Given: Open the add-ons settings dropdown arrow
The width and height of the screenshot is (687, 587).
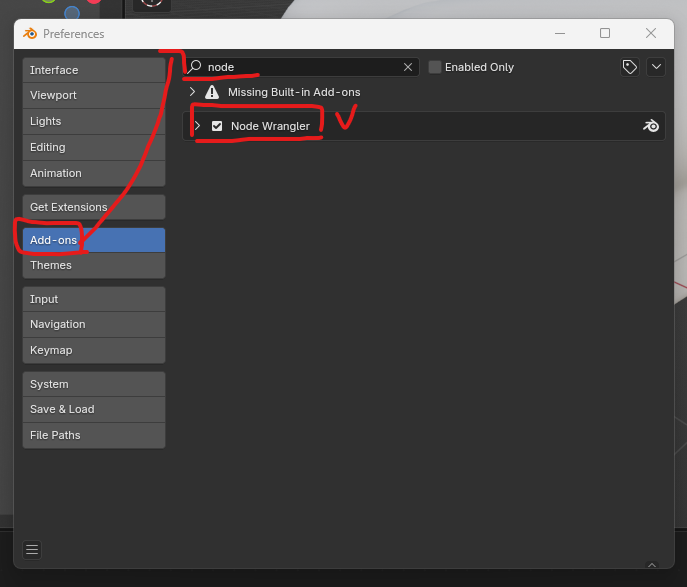Looking at the screenshot, I should [656, 67].
